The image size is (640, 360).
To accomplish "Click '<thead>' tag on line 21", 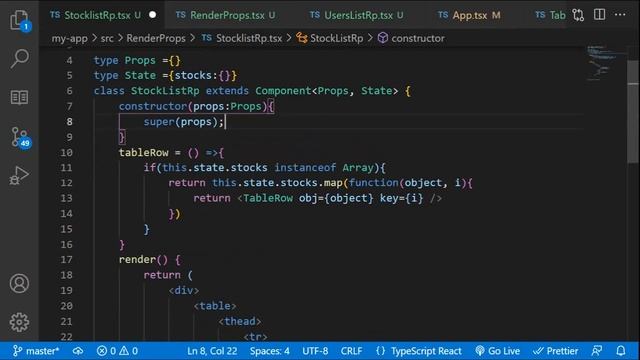I will [240, 322].
